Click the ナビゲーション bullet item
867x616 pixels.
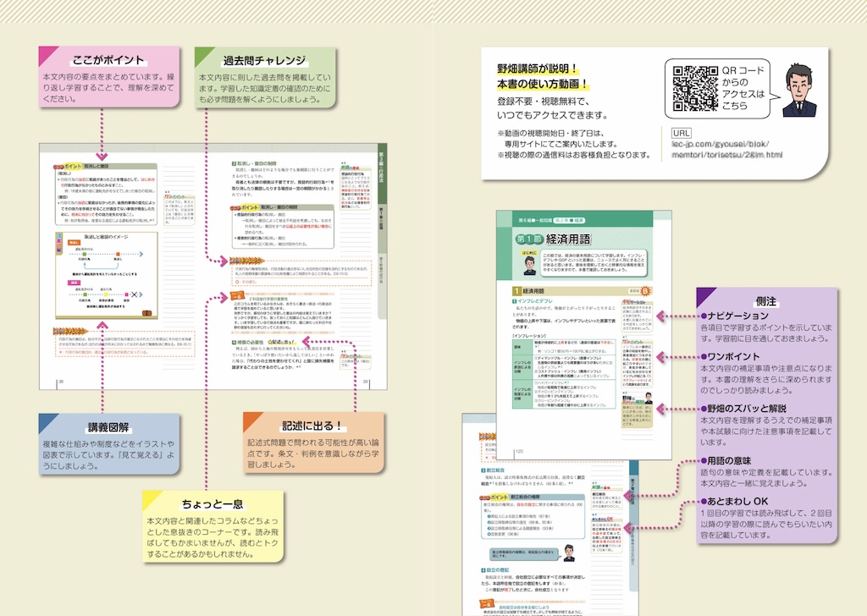(734, 316)
